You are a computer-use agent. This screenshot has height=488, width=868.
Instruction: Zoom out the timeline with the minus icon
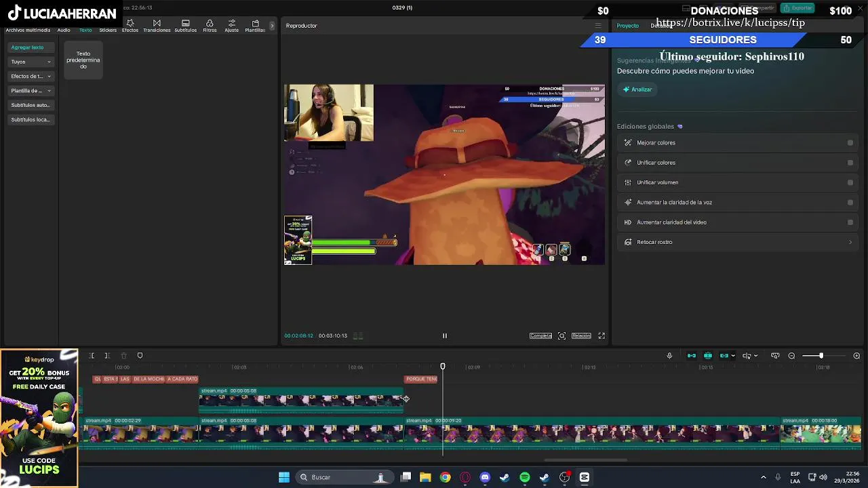(x=791, y=356)
